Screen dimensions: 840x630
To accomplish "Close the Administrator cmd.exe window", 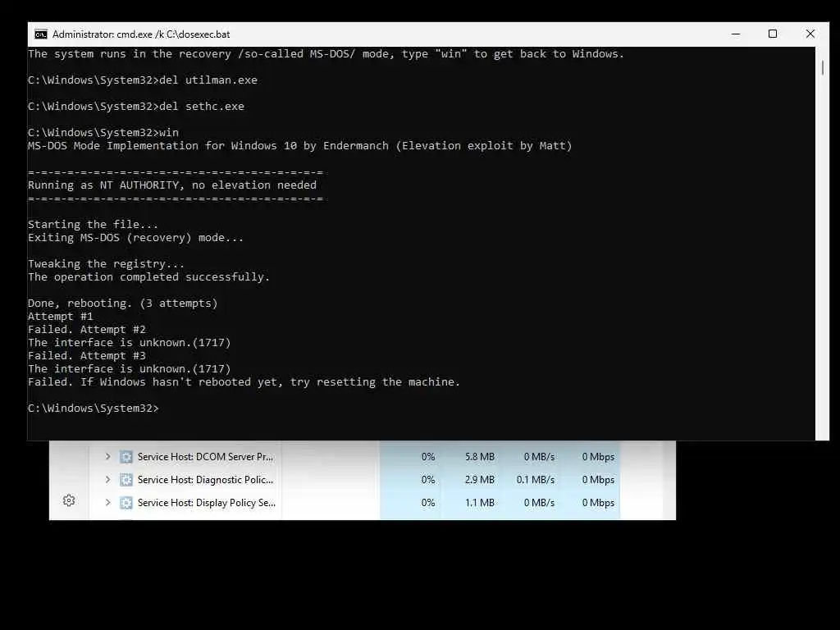I will coord(810,34).
